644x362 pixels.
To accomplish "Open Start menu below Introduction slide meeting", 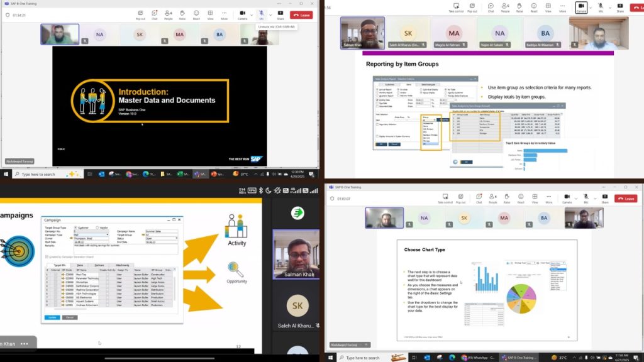I will pos(6,174).
